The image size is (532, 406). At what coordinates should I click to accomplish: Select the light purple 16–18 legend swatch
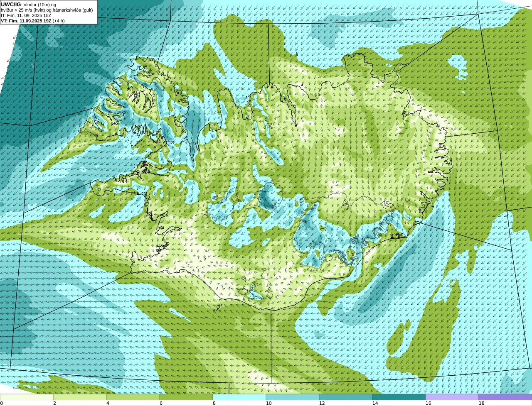pos(452,397)
